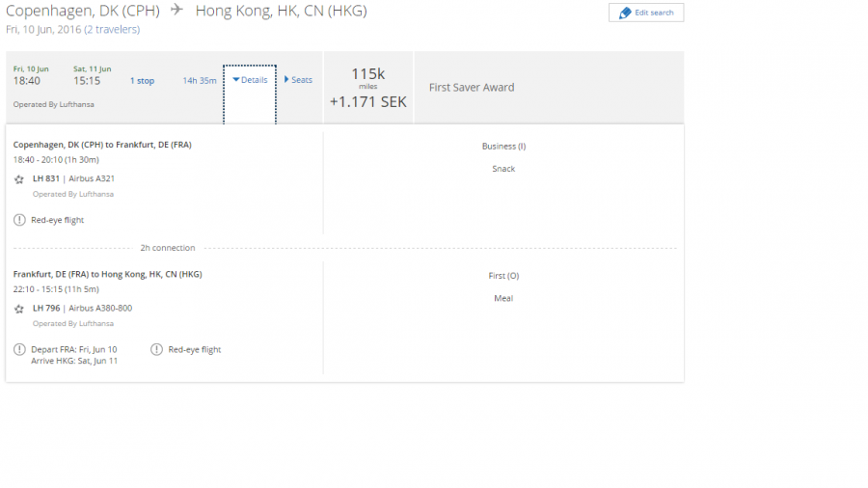868x488 pixels.
Task: Expand the Seats section
Action: point(298,80)
